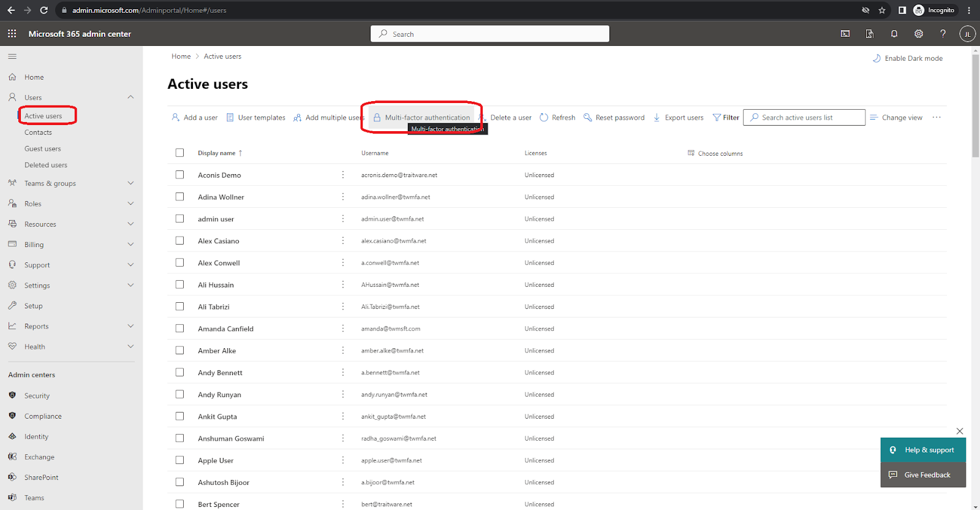Open more options for Alex Casiano

pyautogui.click(x=343, y=241)
